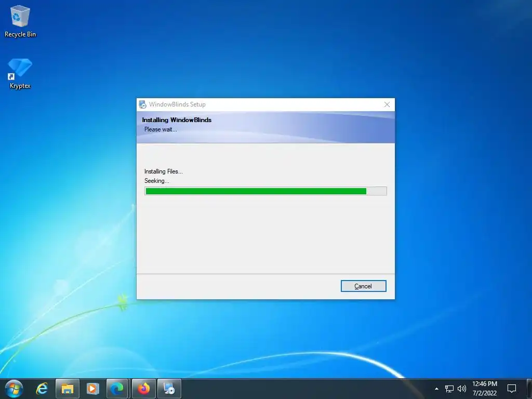Open Windows Media Player taskbar icon
Viewport: 532px width, 399px height.
coord(92,389)
